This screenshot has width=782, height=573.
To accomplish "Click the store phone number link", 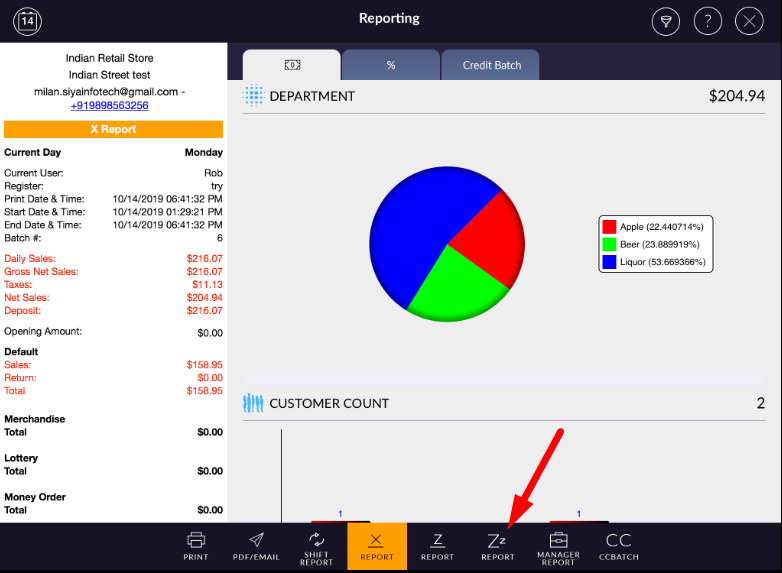I will point(109,105).
